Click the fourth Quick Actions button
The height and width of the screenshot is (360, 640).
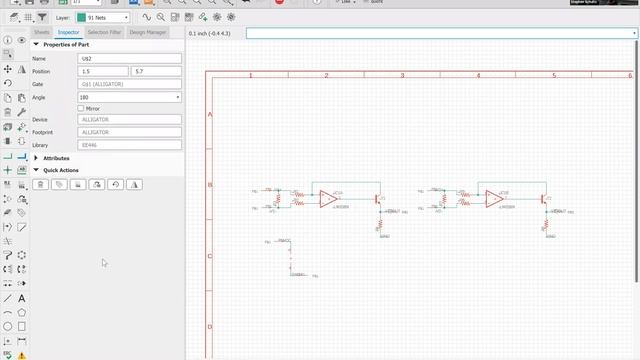pos(97,184)
